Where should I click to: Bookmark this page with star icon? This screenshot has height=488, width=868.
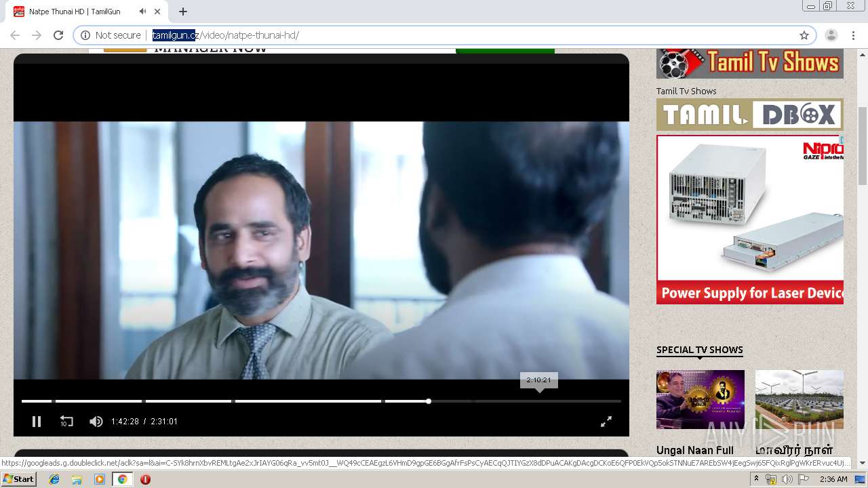point(804,35)
